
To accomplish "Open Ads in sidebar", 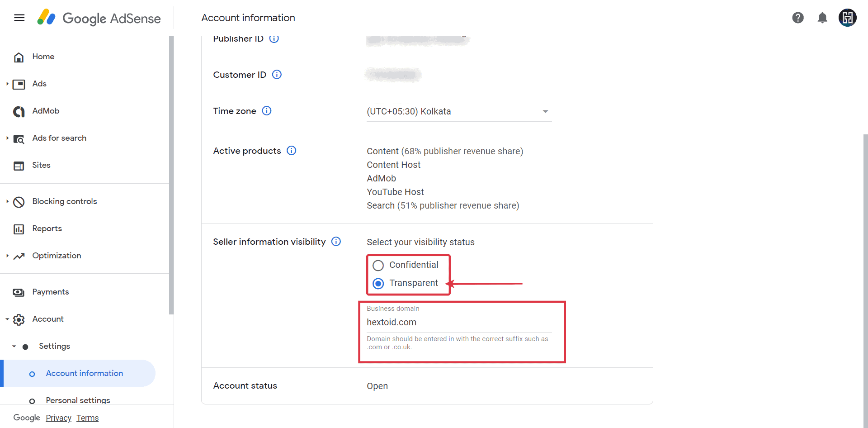I will pyautogui.click(x=39, y=84).
